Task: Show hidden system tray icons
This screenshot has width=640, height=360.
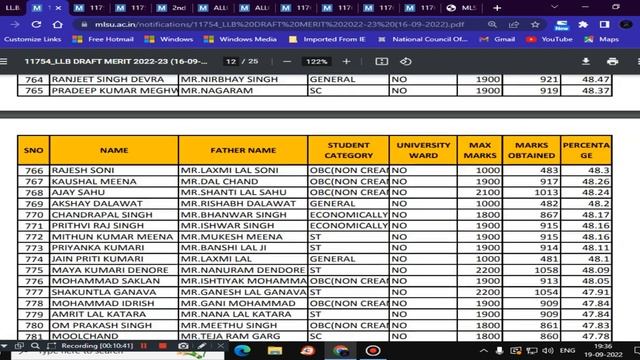Action: click(484, 351)
